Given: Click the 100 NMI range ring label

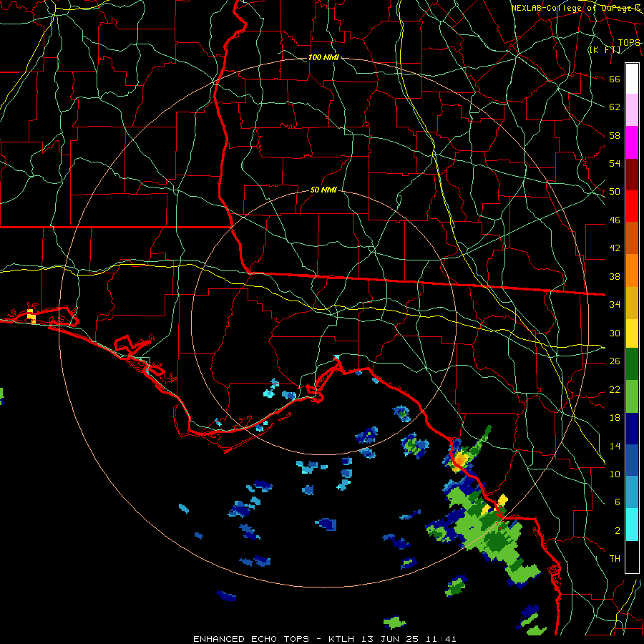Looking at the screenshot, I should pyautogui.click(x=323, y=57).
